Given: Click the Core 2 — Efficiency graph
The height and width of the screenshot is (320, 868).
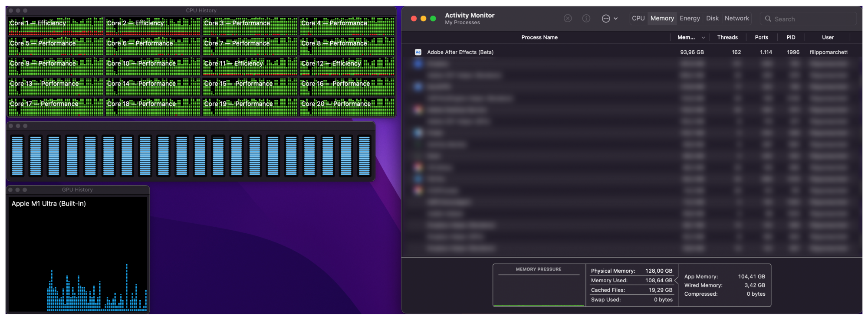Looking at the screenshot, I should click(153, 26).
